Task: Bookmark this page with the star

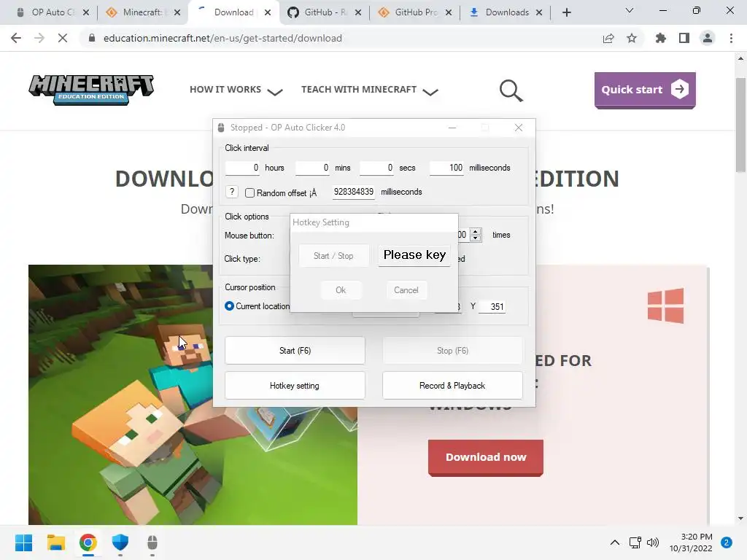Action: 632,38
